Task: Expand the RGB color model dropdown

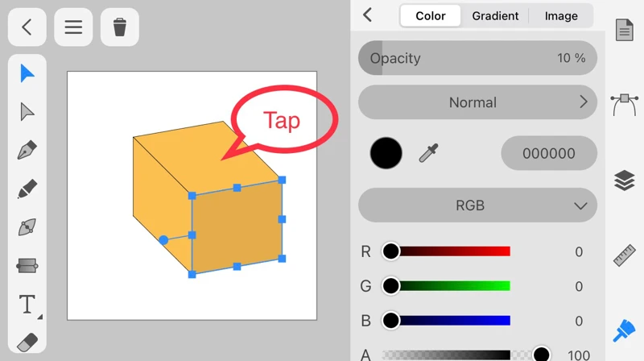Action: click(477, 205)
